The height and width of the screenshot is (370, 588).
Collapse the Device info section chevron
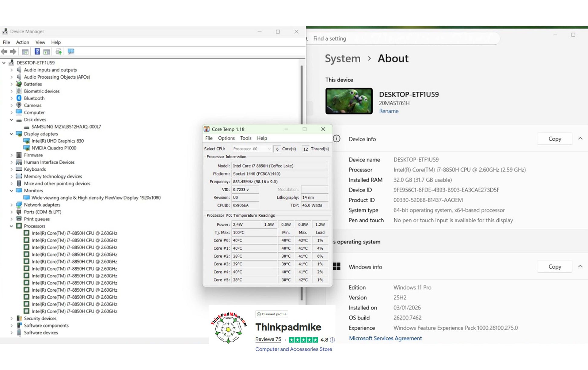580,139
